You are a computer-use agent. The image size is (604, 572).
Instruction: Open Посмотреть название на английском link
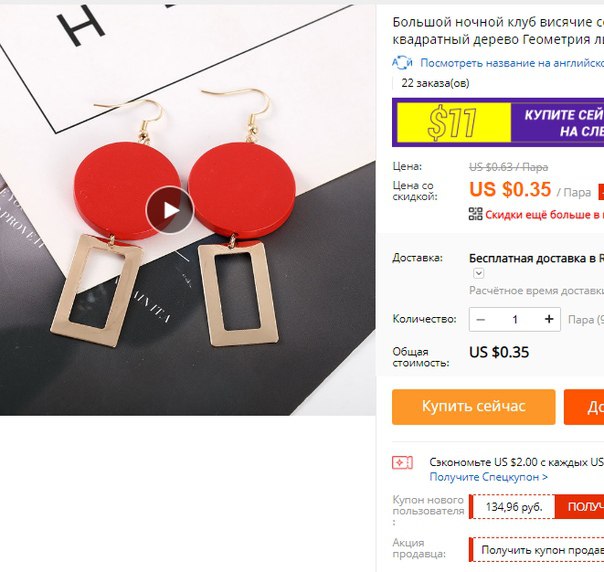coord(512,63)
